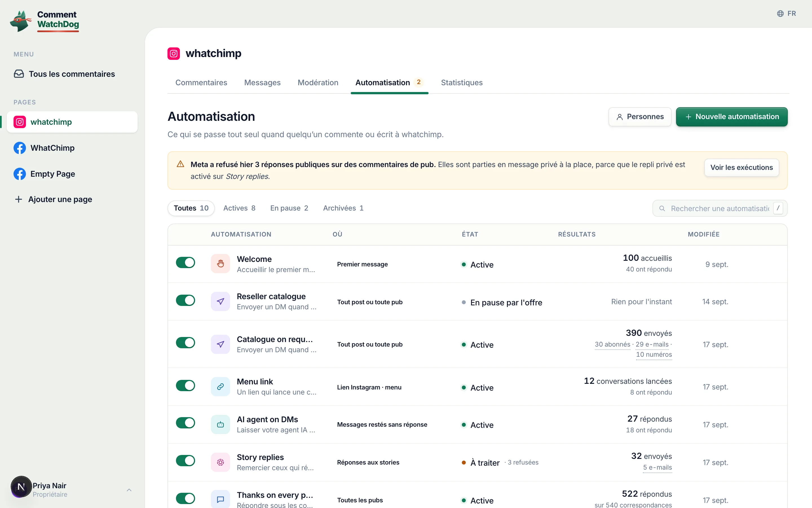Filter by En pause 2 automations
This screenshot has height=508, width=812.
[289, 208]
